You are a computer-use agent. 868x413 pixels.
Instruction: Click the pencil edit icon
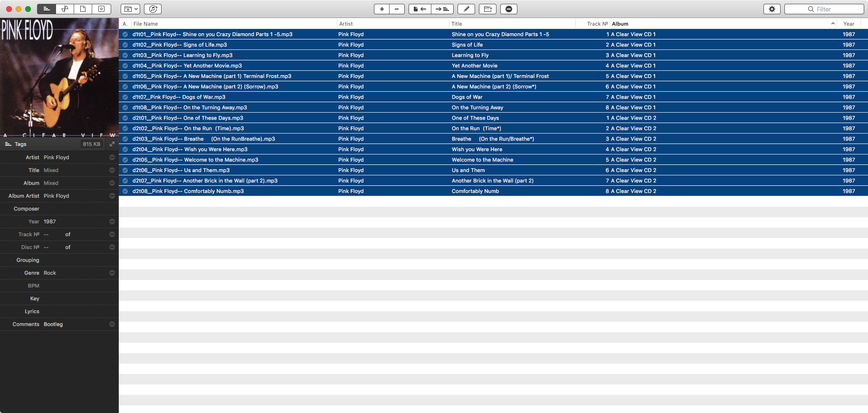(467, 9)
